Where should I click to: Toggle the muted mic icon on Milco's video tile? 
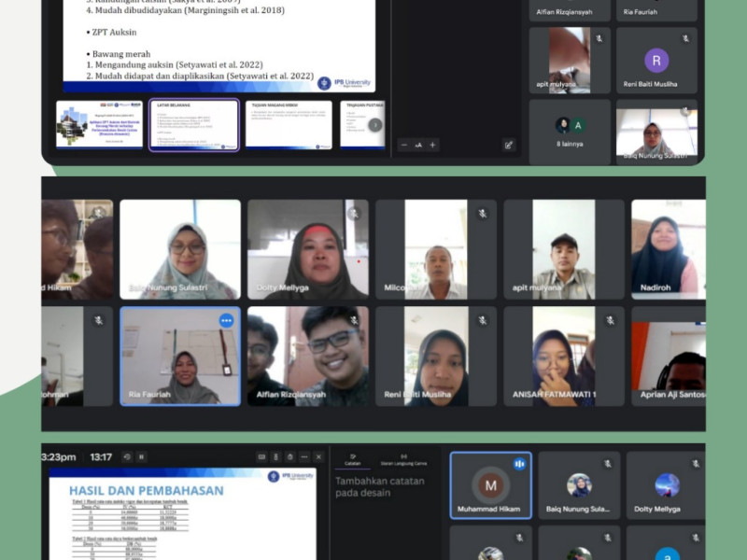point(482,214)
